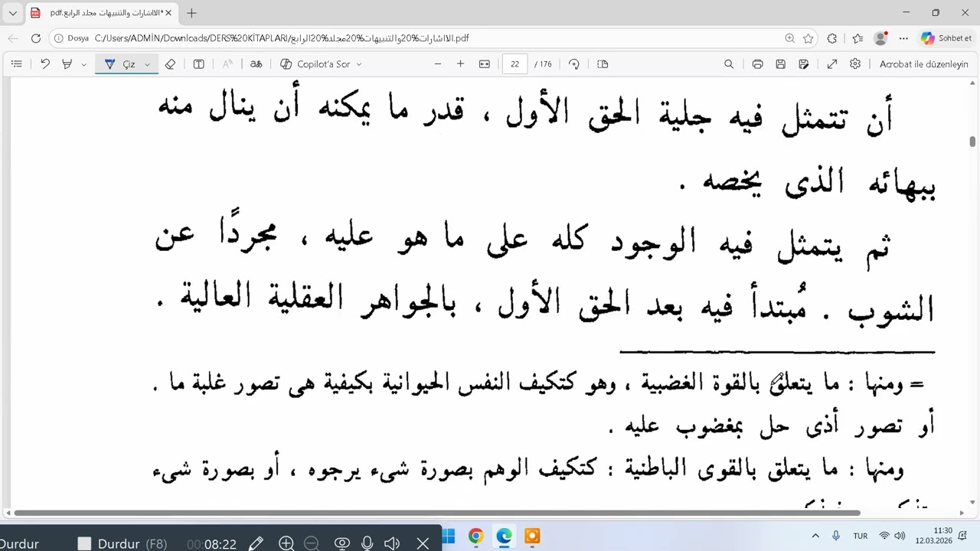Click recorder pencil annotation icon
The width and height of the screenshot is (980, 551).
pos(256,543)
